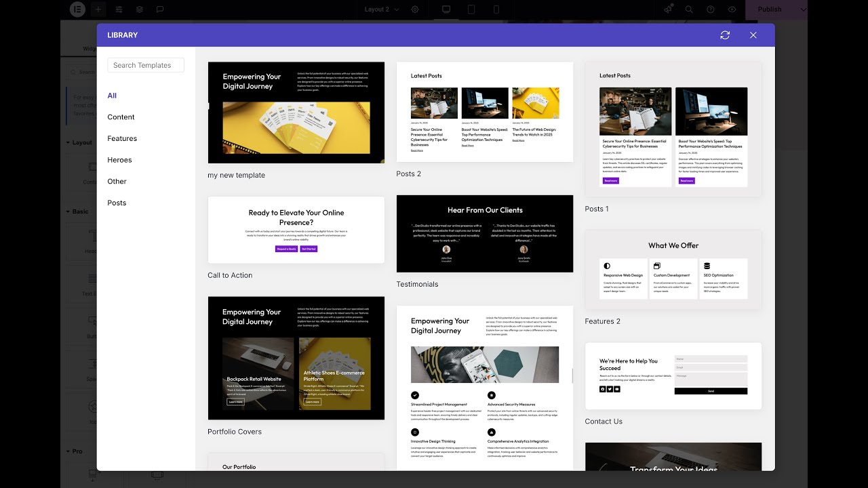Open Site Settings sliders icon

coord(119,9)
